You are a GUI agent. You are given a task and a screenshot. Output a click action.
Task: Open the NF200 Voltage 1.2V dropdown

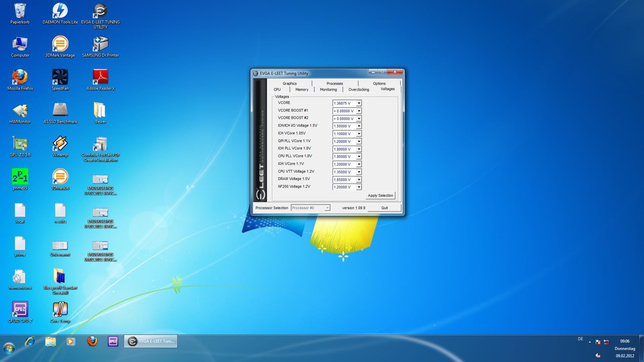(x=359, y=187)
